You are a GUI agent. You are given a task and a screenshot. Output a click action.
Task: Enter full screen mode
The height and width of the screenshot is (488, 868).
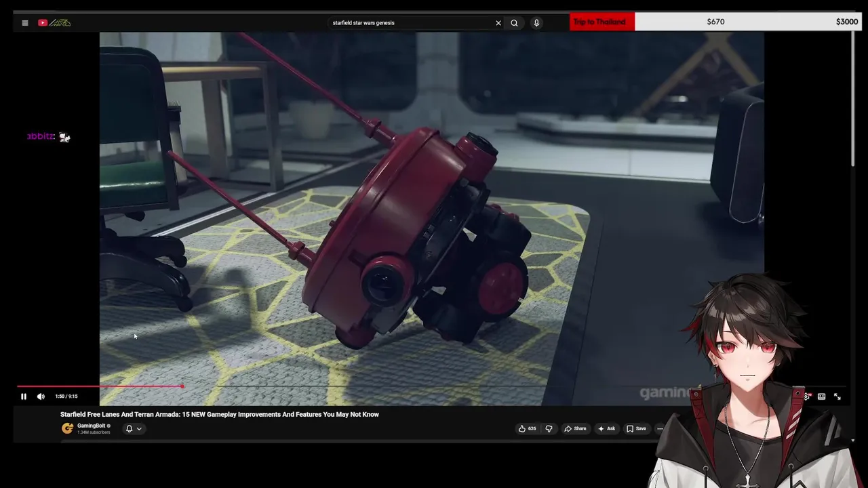[x=837, y=396]
